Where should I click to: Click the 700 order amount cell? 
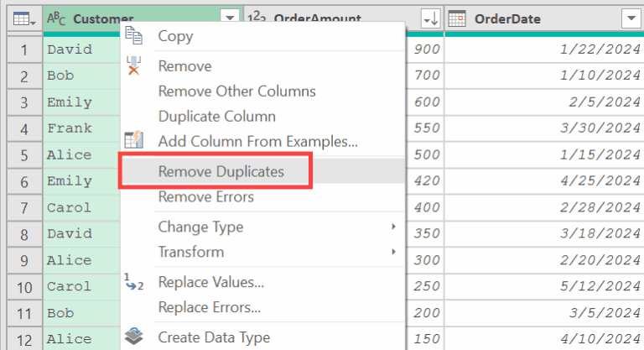tap(424, 76)
